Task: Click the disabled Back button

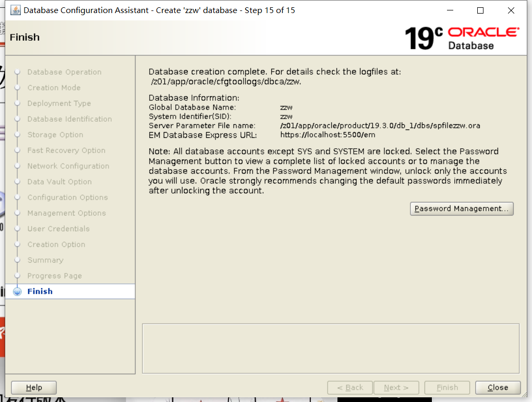Action: click(349, 387)
